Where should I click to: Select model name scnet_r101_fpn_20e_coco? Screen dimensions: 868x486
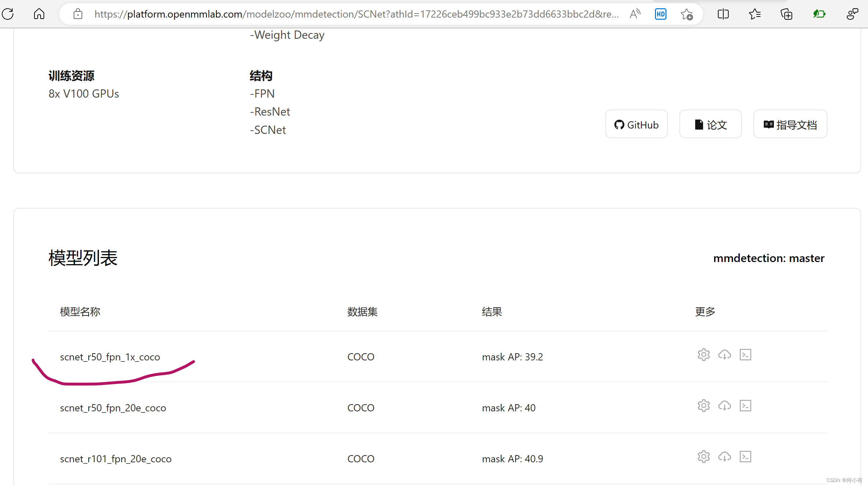(116, 459)
